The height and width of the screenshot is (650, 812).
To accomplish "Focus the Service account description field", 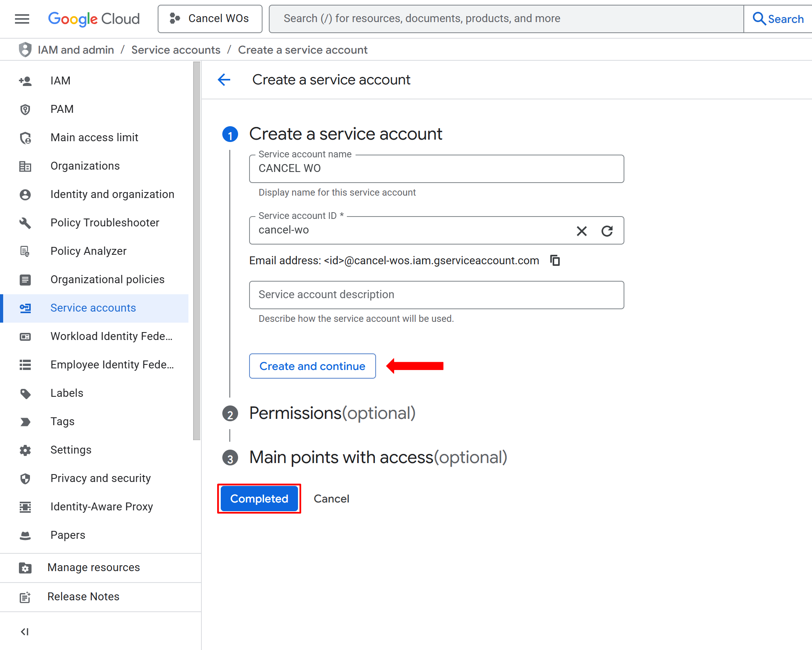I will click(436, 295).
